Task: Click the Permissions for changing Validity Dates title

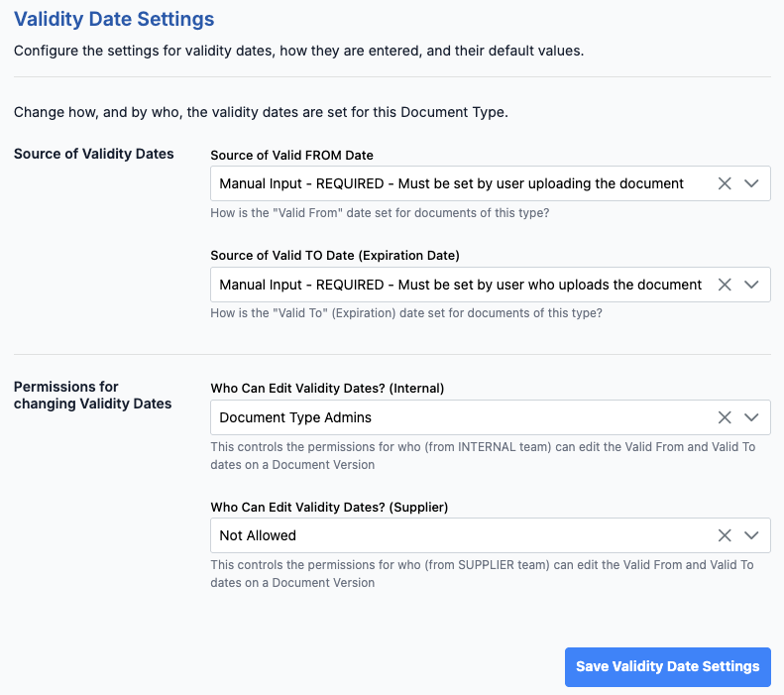Action: (92, 395)
